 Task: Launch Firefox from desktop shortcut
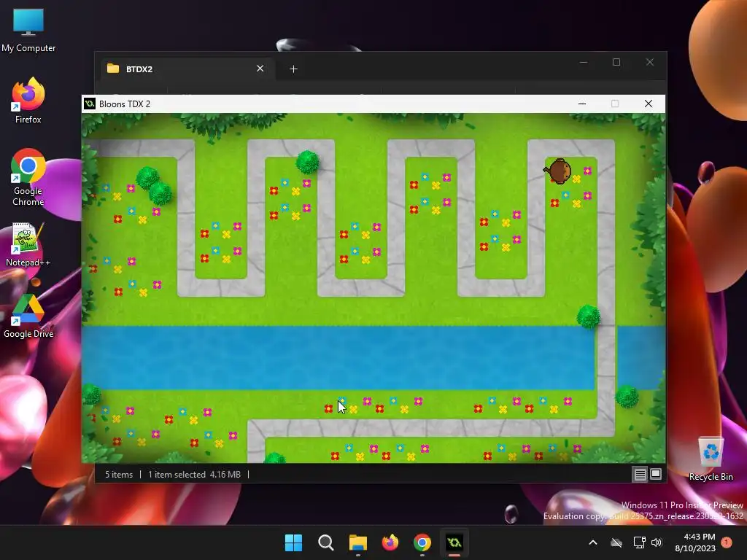click(28, 101)
